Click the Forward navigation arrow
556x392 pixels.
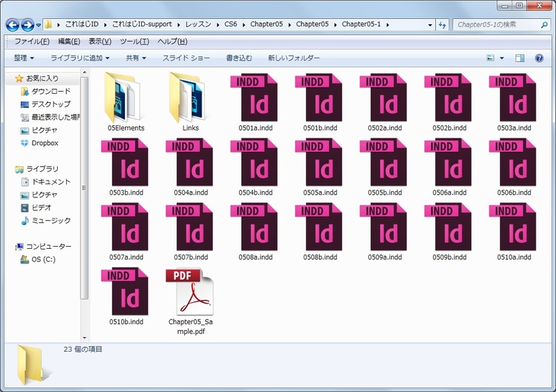tap(28, 25)
